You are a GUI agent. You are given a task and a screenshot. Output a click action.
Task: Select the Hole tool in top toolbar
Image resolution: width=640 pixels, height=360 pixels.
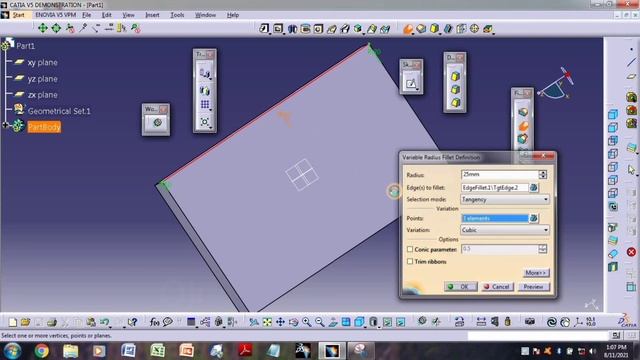point(318,29)
